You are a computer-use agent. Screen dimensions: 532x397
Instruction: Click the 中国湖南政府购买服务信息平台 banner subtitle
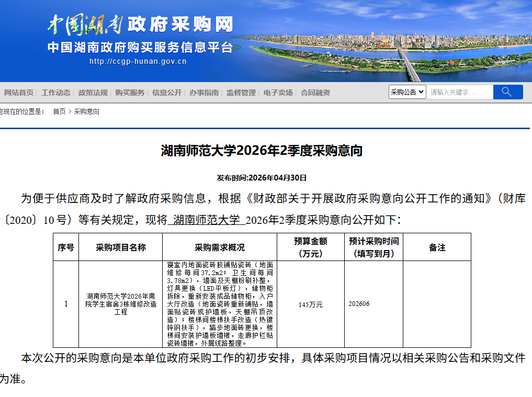[x=140, y=47]
